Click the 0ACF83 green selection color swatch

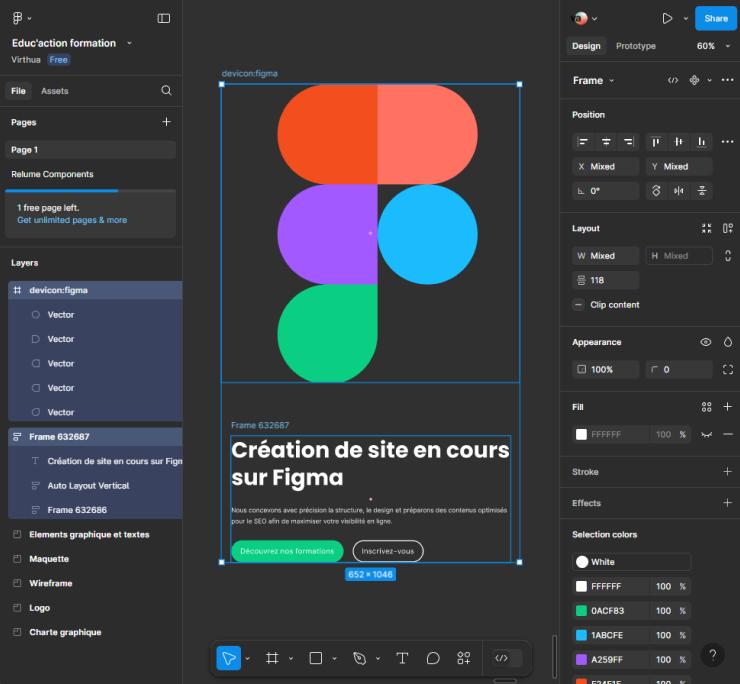pyautogui.click(x=581, y=611)
